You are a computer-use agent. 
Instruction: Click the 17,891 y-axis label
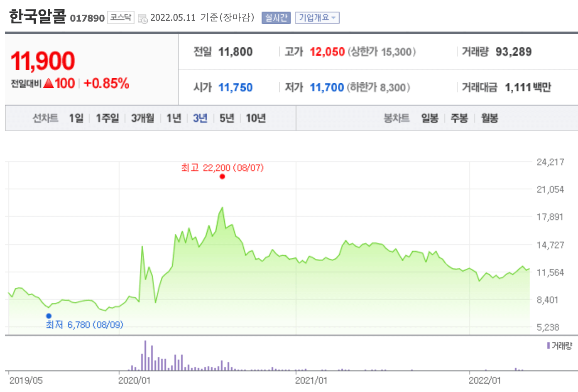click(x=550, y=217)
